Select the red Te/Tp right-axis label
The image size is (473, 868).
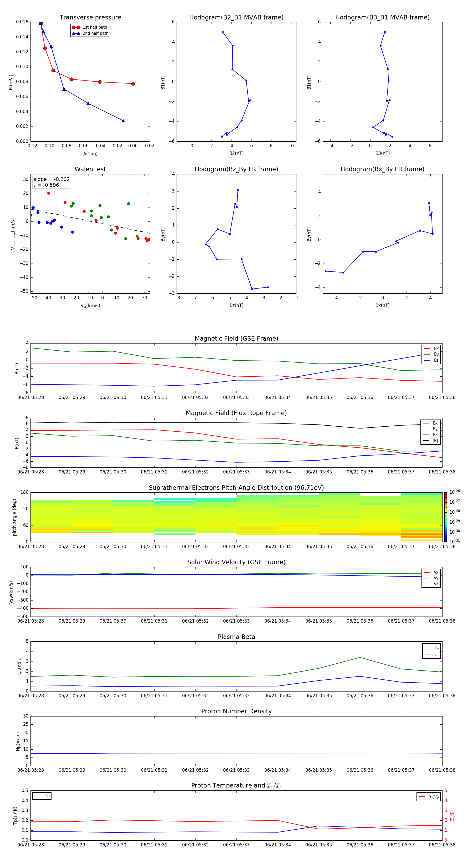(x=453, y=815)
